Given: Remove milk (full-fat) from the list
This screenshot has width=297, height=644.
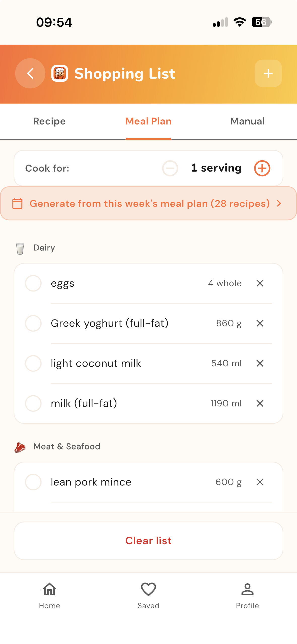Looking at the screenshot, I should click(x=260, y=403).
